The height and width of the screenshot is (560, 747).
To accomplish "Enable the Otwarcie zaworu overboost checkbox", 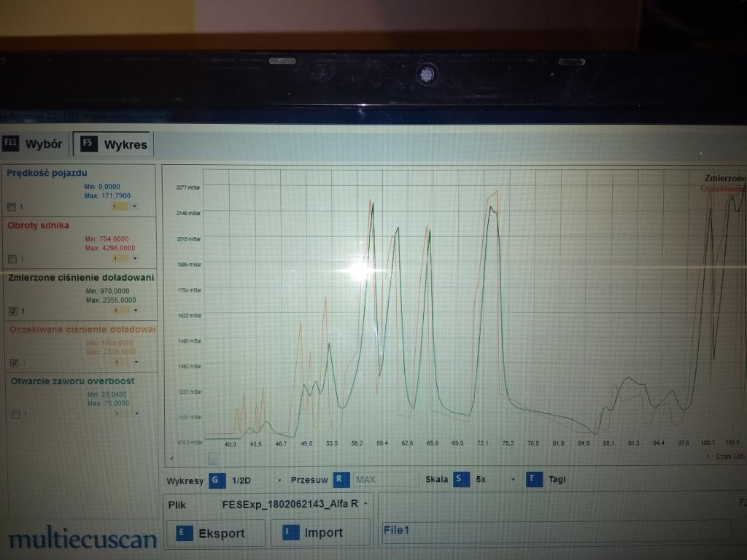I will (15, 414).
